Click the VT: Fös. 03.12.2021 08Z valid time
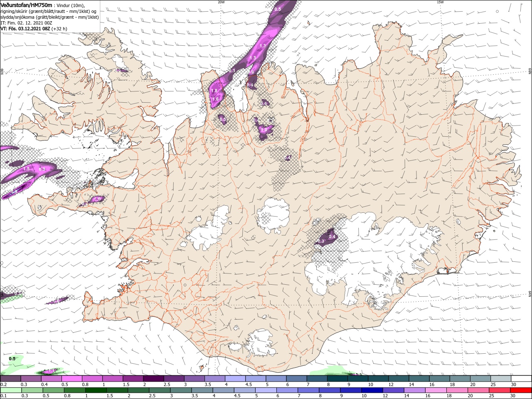The image size is (532, 399). coord(25,29)
